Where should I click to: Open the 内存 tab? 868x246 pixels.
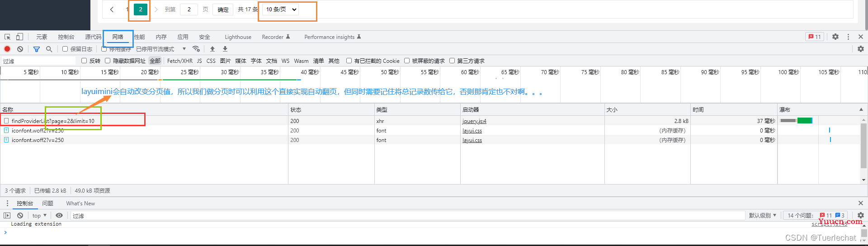coord(161,37)
